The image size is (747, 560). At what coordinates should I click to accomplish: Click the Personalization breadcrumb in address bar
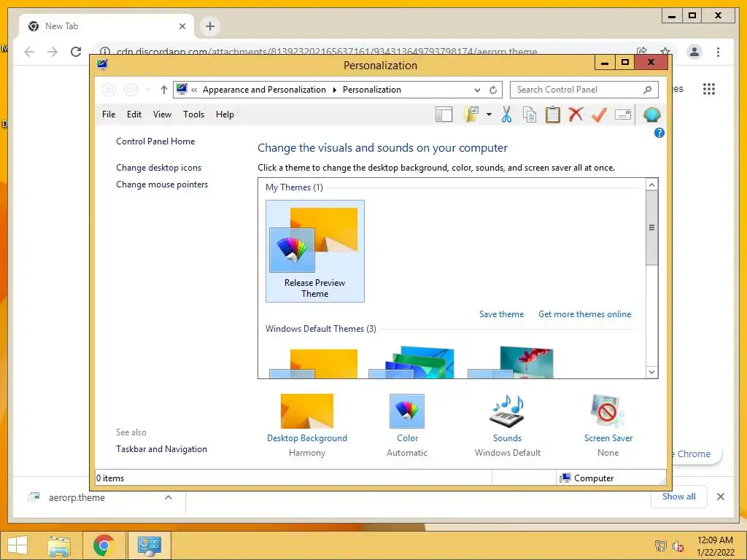tap(371, 90)
